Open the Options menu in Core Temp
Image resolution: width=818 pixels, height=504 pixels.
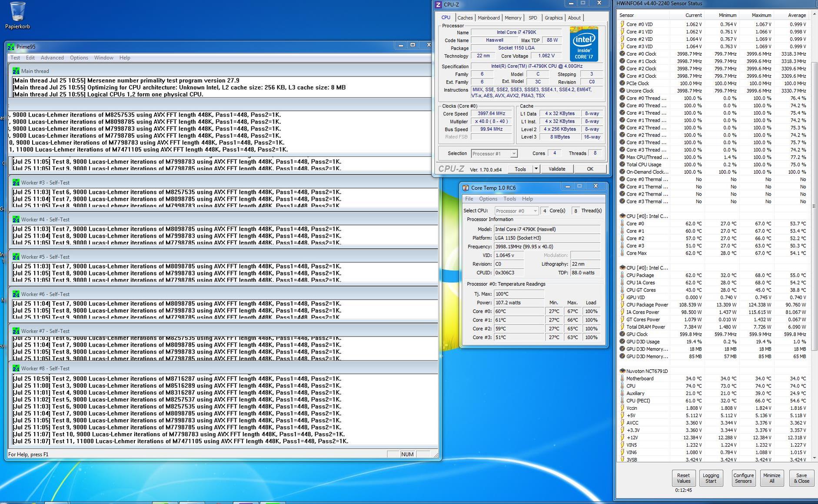pyautogui.click(x=488, y=199)
